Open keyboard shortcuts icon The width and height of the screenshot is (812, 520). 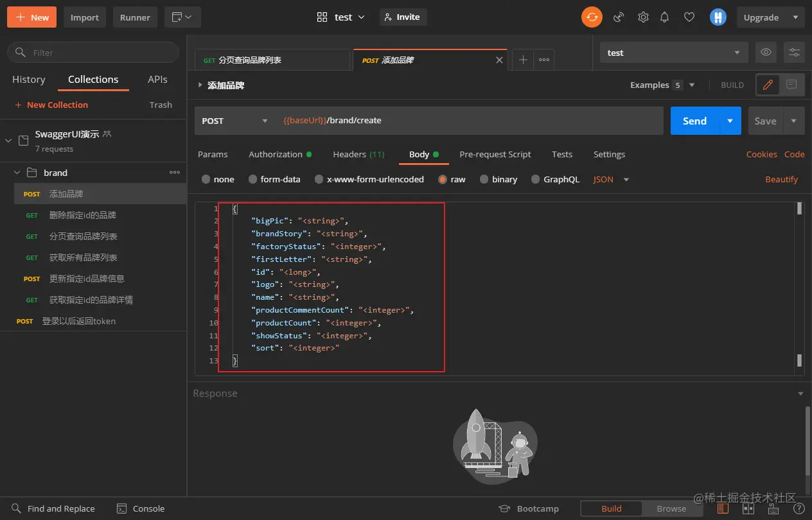click(772, 508)
